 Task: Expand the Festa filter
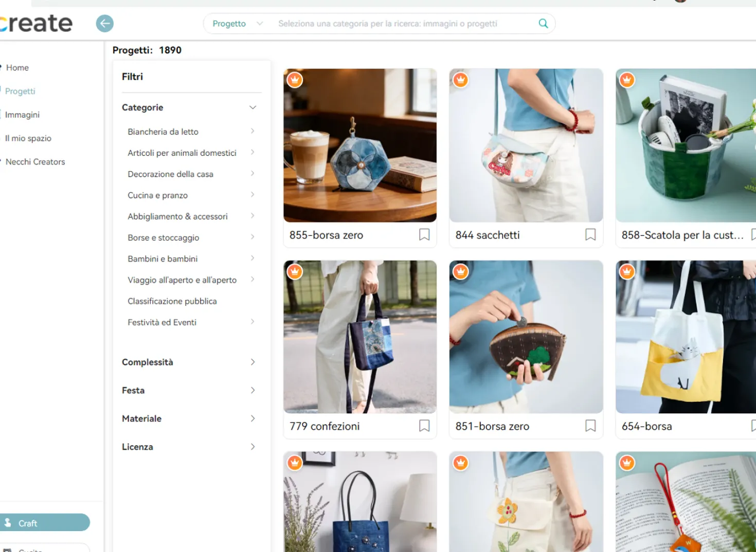tap(253, 390)
